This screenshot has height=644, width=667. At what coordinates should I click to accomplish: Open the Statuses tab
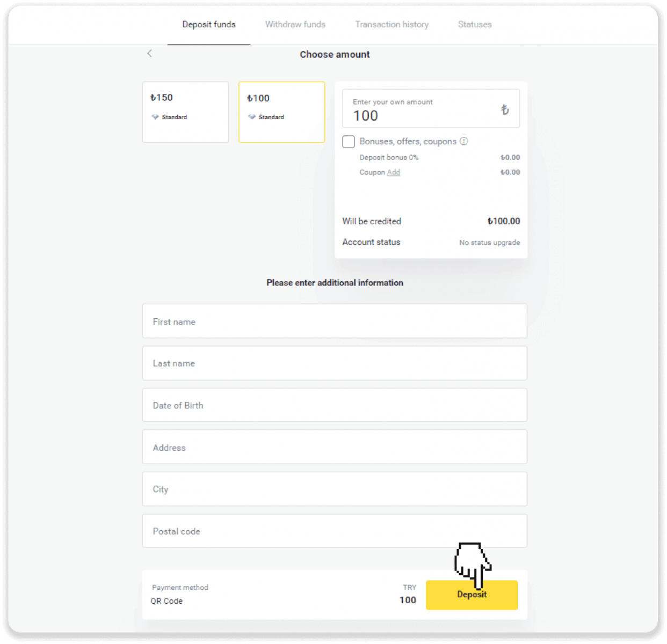pos(475,25)
